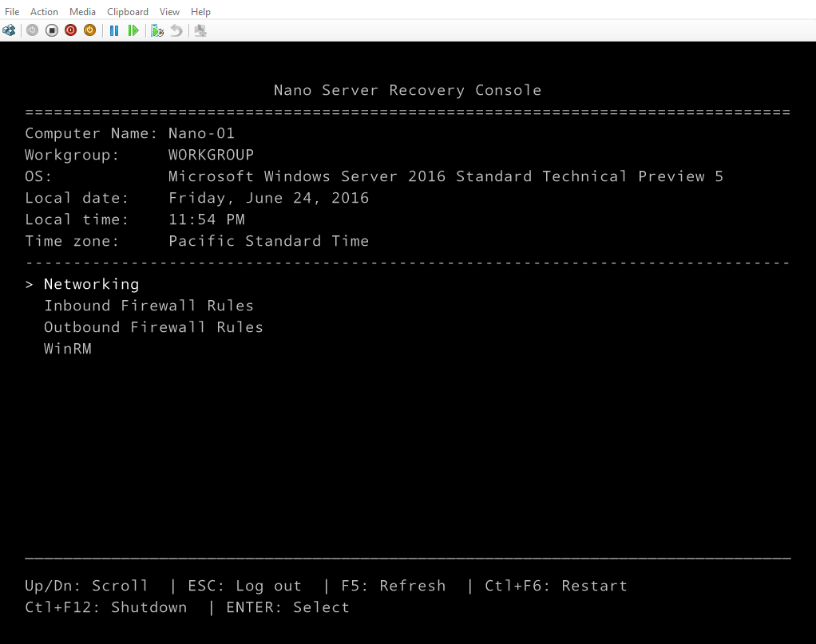
Task: Click the Ctl+F12: Shutdown hint
Action: point(105,607)
